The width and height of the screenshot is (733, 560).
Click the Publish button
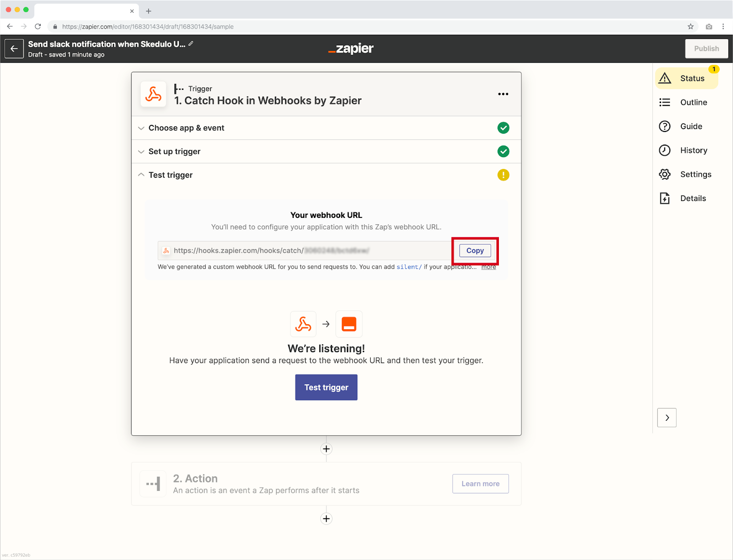[x=706, y=49]
